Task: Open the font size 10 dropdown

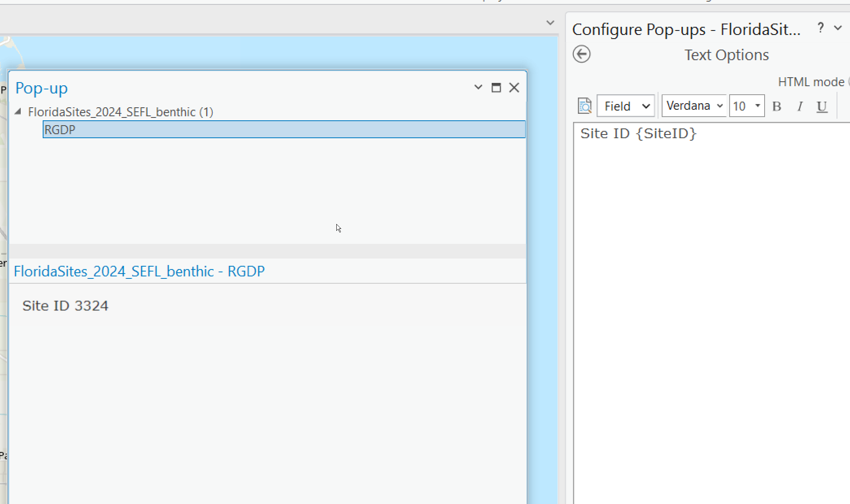Action: [747, 105]
